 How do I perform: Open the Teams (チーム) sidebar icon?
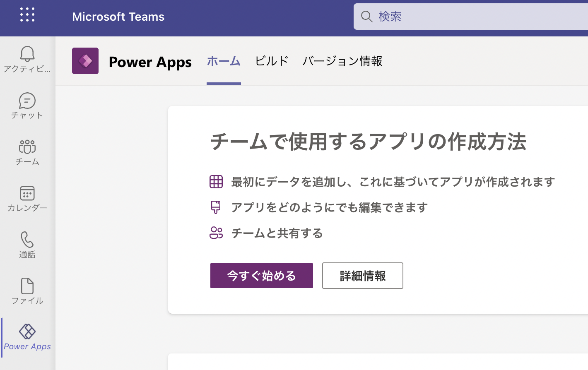[x=27, y=147]
